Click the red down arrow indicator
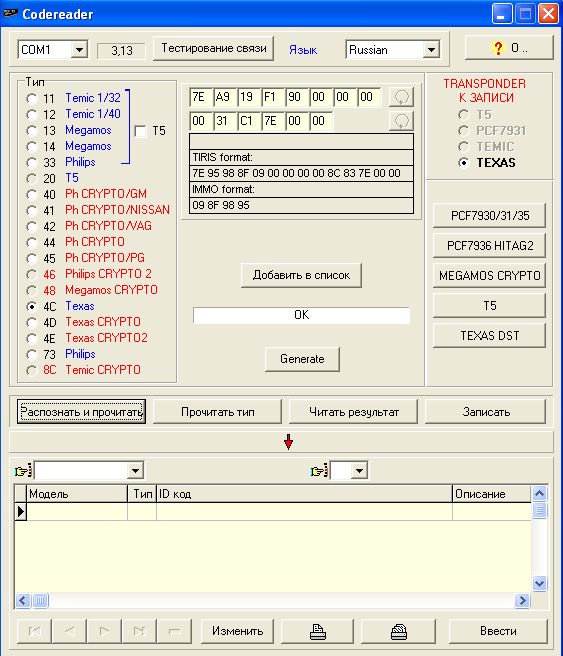Screen dimensions: 563x656 pos(288,442)
